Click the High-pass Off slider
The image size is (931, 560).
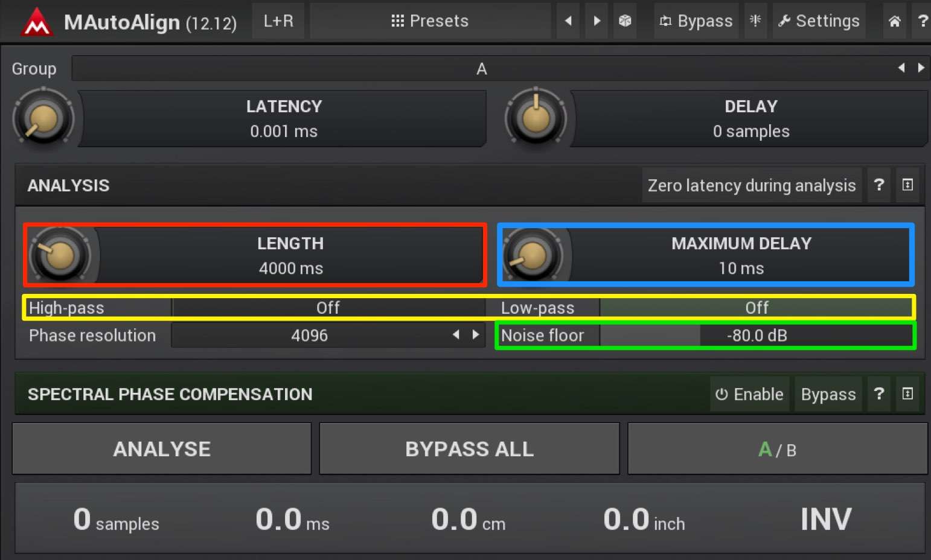point(328,308)
